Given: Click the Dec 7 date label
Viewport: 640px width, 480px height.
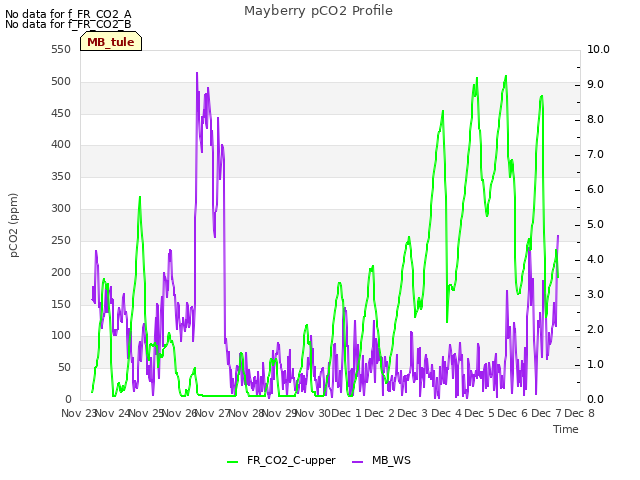Looking at the screenshot, I should [547, 413].
